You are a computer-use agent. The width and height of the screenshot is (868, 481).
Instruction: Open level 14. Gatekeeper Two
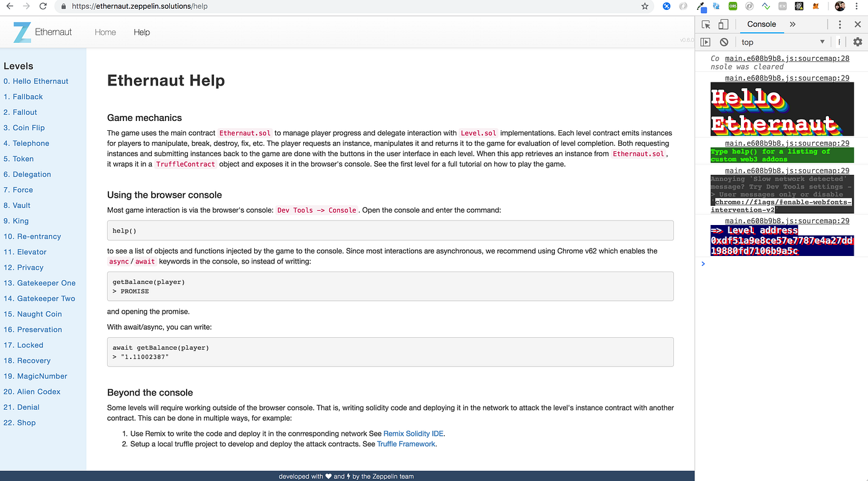tap(39, 298)
